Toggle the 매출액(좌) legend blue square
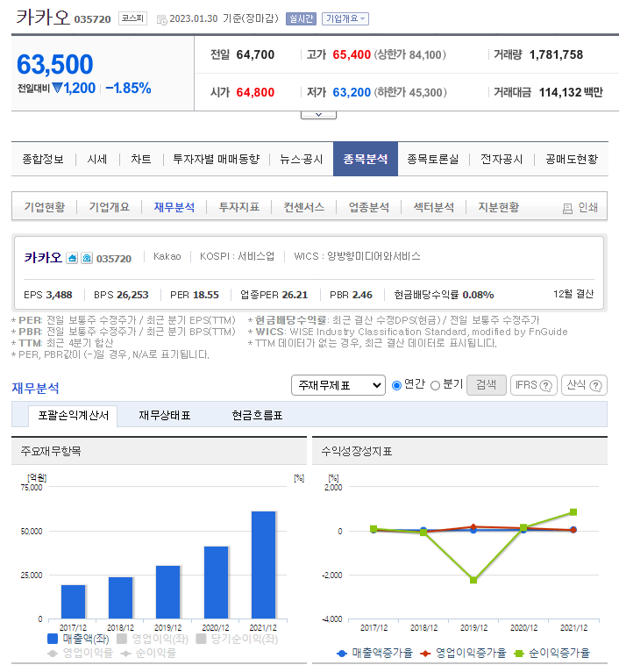The height and width of the screenshot is (672, 619). click(53, 639)
